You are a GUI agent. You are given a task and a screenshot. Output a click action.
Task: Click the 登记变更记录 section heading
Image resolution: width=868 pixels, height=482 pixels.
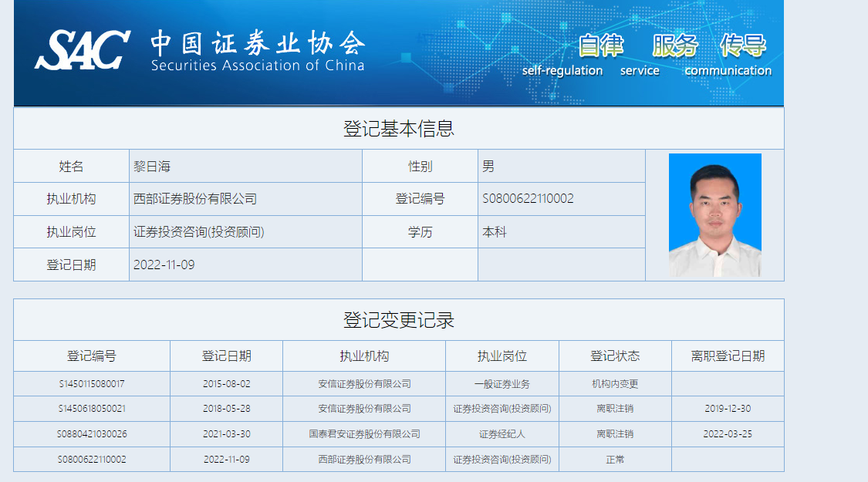(x=398, y=320)
